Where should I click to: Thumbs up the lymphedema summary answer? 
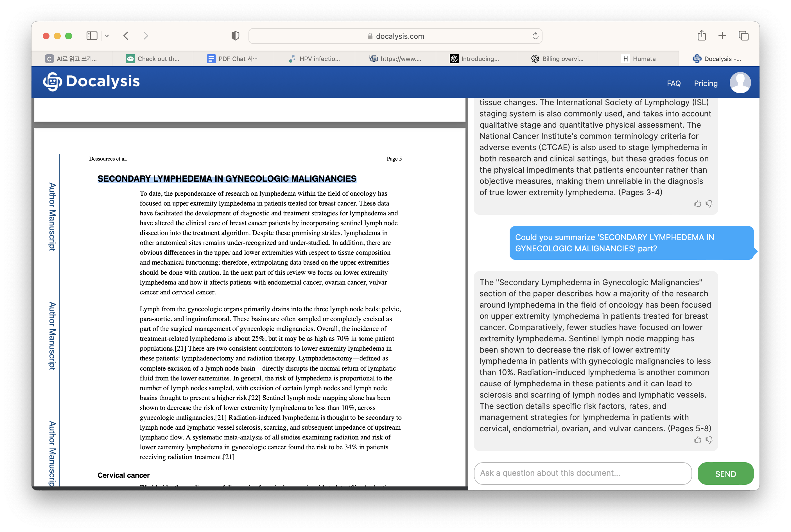697,440
